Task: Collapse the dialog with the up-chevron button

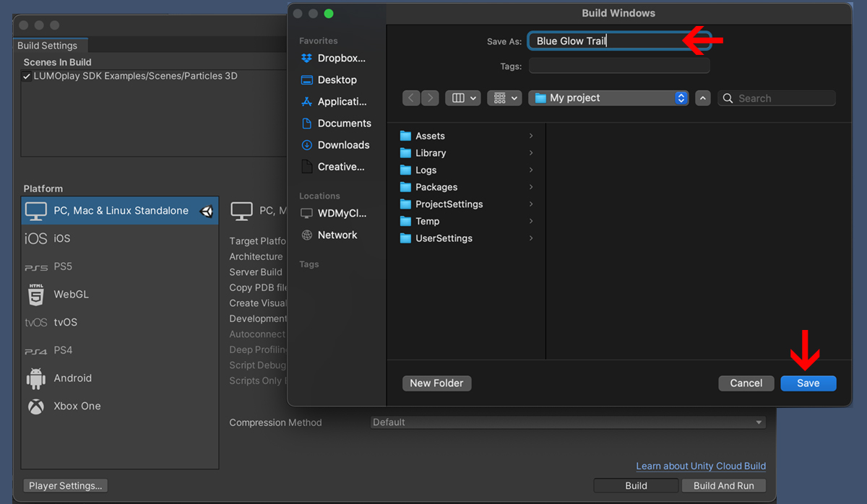Action: click(x=703, y=98)
